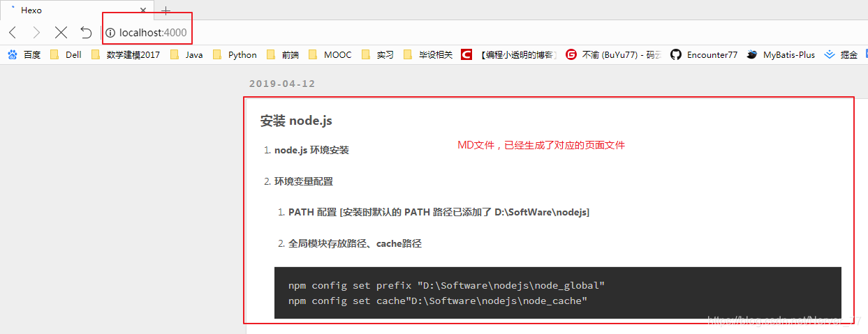Image resolution: width=868 pixels, height=334 pixels.
Task: Stop loading the page
Action: pyautogui.click(x=61, y=32)
